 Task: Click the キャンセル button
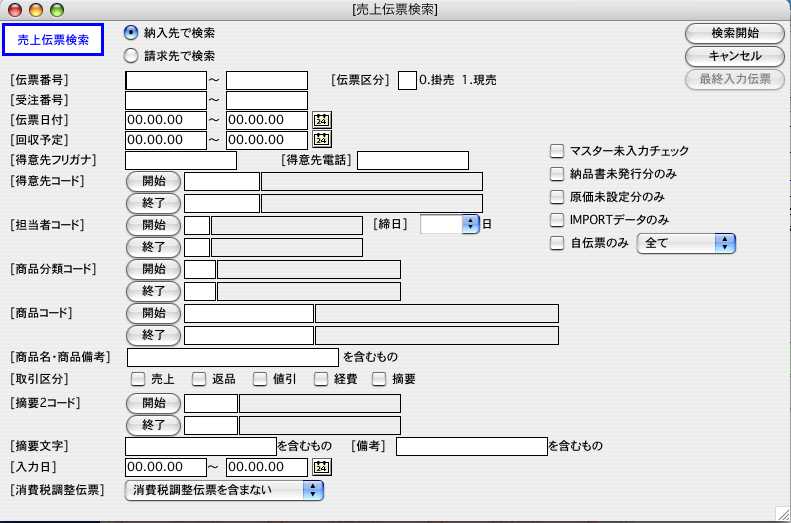tap(734, 56)
